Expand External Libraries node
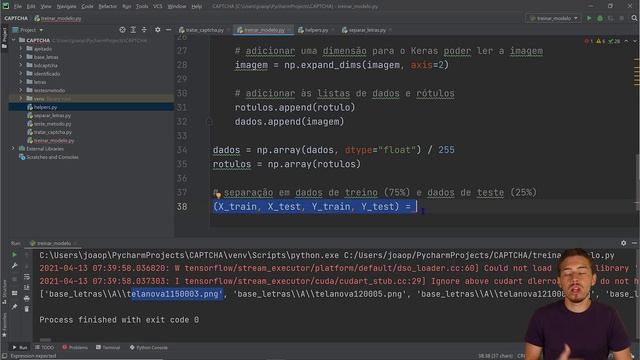Image resolution: width=640 pixels, height=360 pixels. (x=13, y=149)
